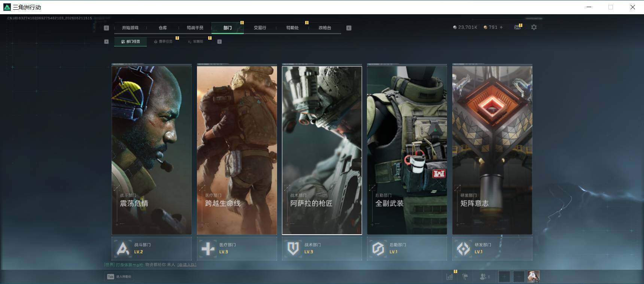Click the 研发部门 diamond icon

click(x=464, y=248)
